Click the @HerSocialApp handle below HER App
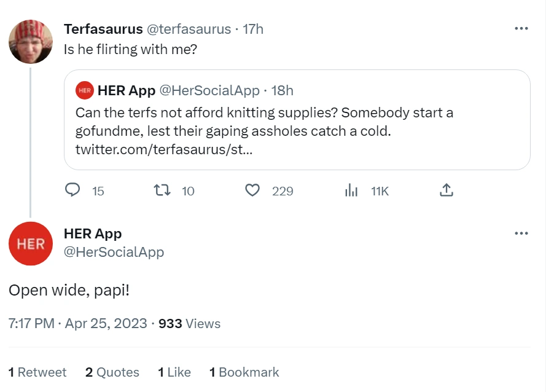 [114, 252]
